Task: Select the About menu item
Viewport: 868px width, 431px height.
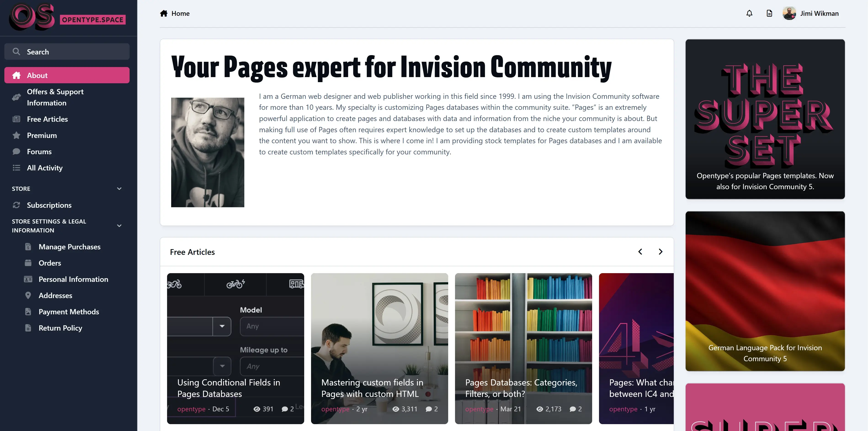Action: point(67,75)
